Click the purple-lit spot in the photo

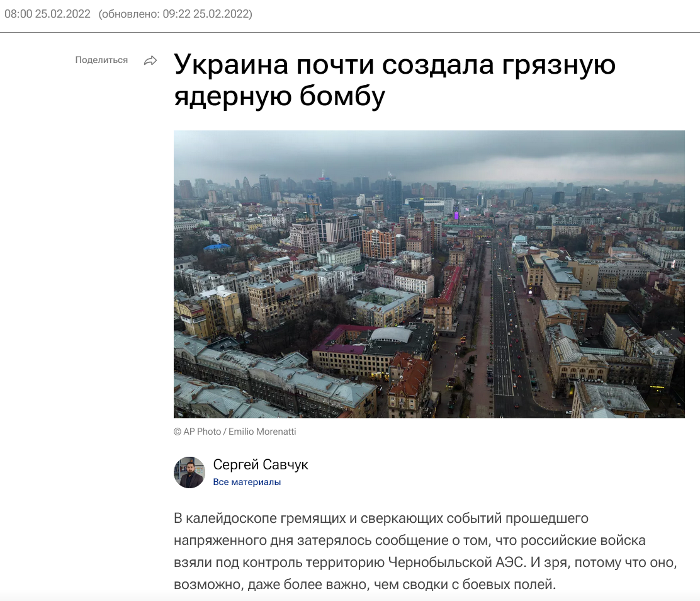coord(456,215)
